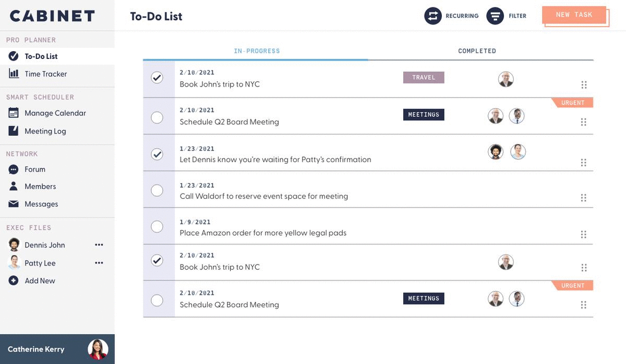This screenshot has width=626, height=364.
Task: Uncheck the Let Dennis know task
Action: click(157, 154)
